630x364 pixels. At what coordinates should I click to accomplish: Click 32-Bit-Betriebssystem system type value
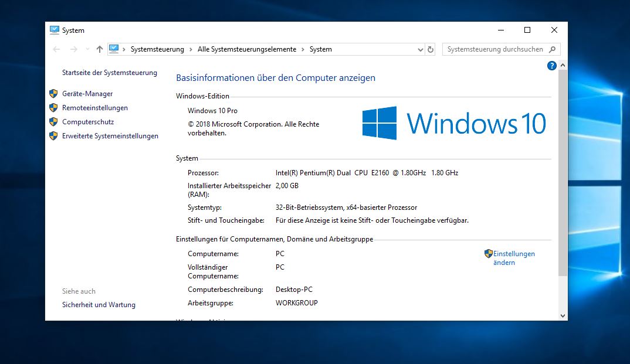[x=346, y=207]
